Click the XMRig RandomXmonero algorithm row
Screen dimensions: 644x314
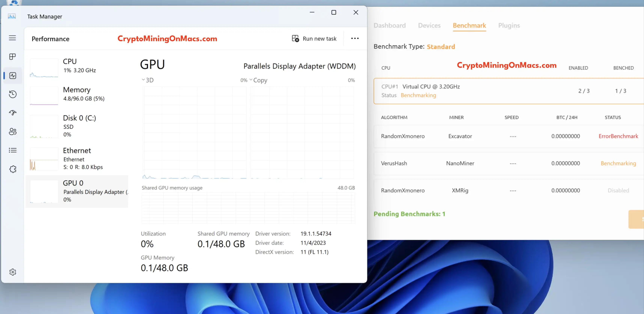[509, 190]
